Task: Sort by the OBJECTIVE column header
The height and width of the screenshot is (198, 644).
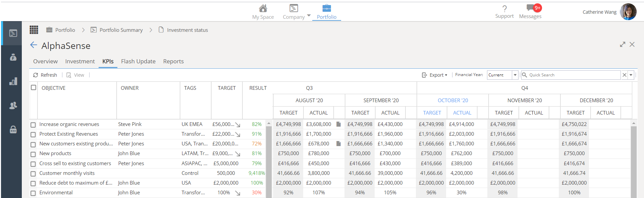Action: click(54, 88)
